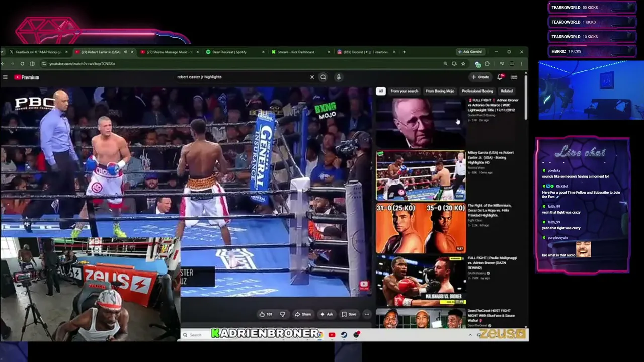Open the Broner vs Antonio De Marco thumbnail
Screen dimensions: 644x362
421,123
